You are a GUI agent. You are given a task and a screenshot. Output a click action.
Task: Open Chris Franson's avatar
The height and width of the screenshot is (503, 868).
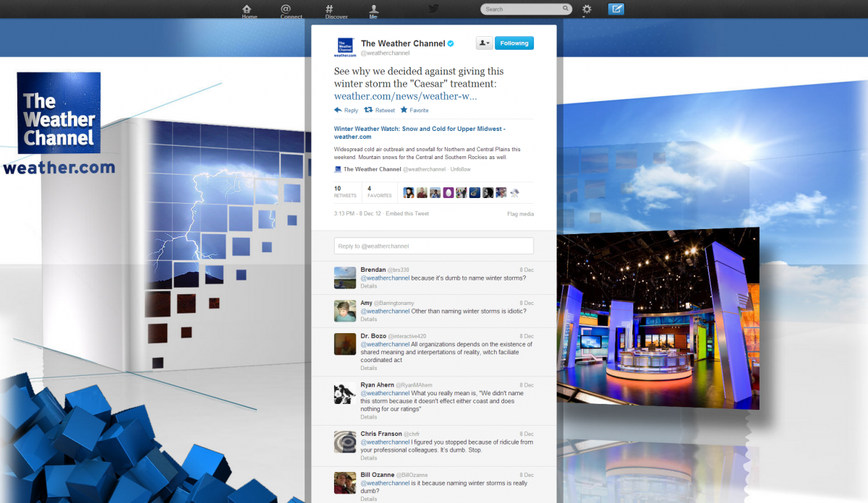point(345,442)
